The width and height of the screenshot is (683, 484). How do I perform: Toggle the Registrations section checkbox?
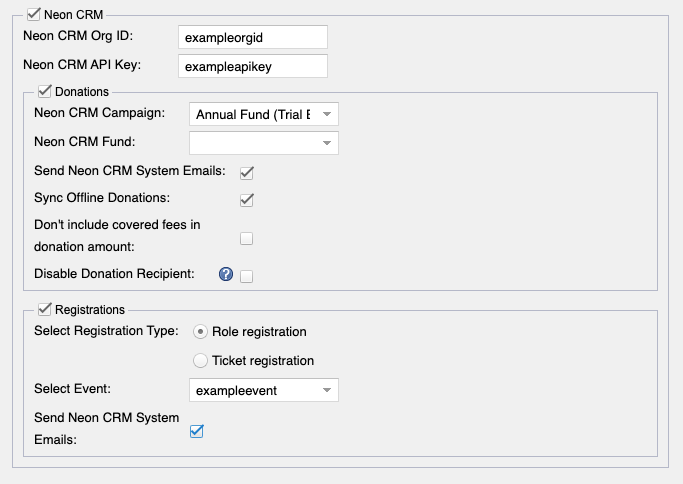coord(44,309)
